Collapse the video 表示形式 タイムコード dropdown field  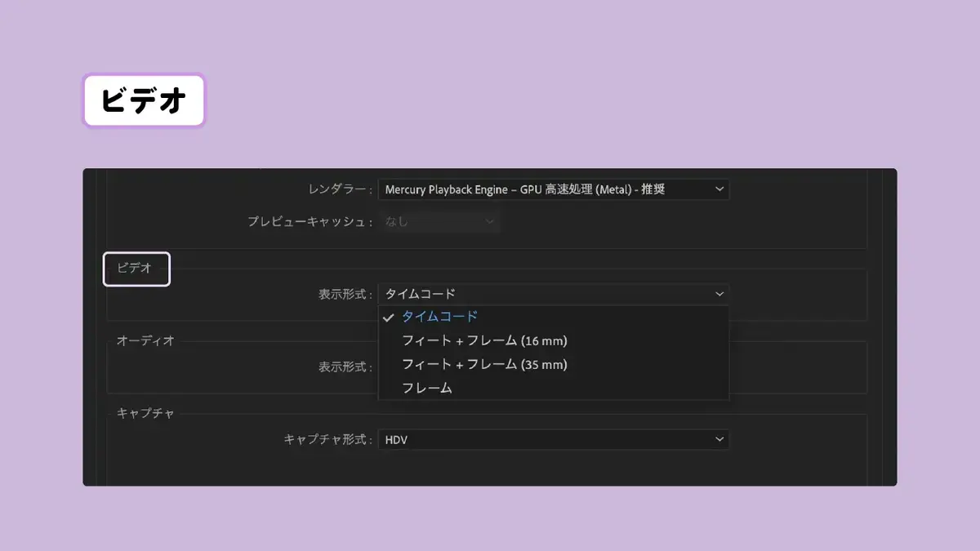pyautogui.click(x=554, y=294)
